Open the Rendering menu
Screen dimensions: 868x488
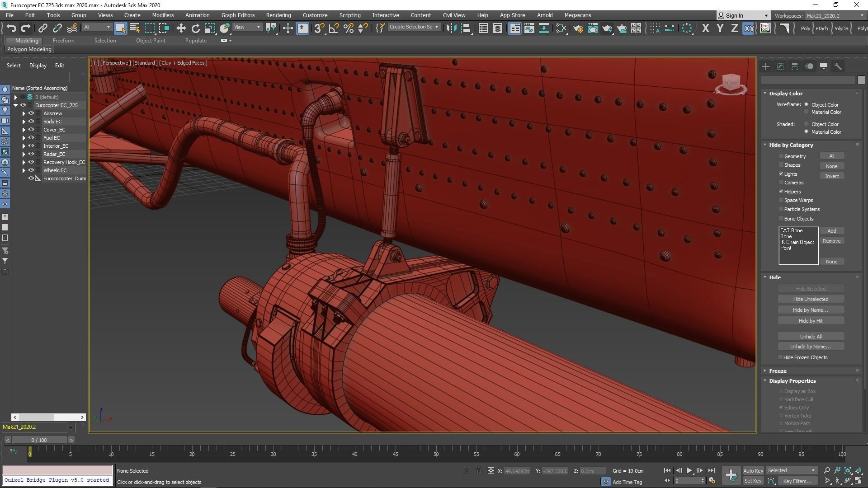278,15
